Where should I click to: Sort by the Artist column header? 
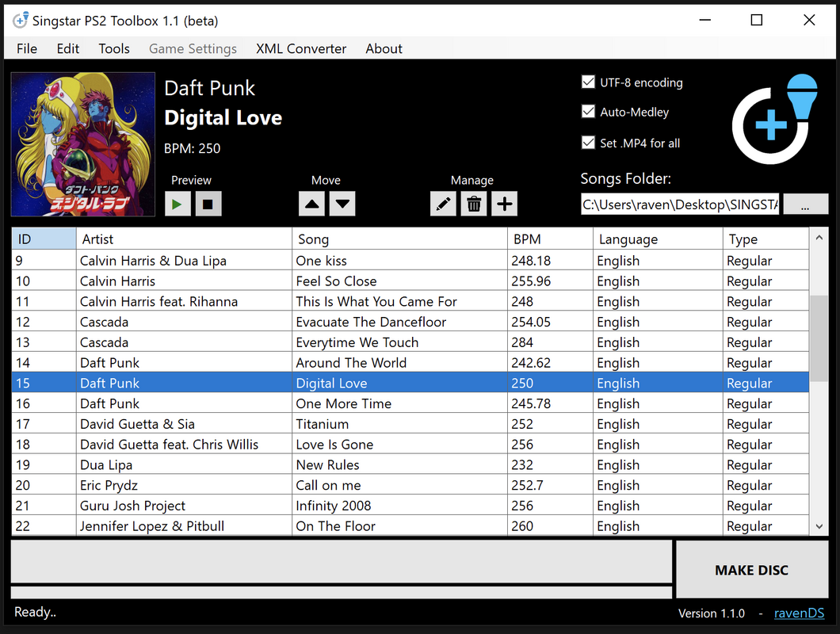[185, 239]
